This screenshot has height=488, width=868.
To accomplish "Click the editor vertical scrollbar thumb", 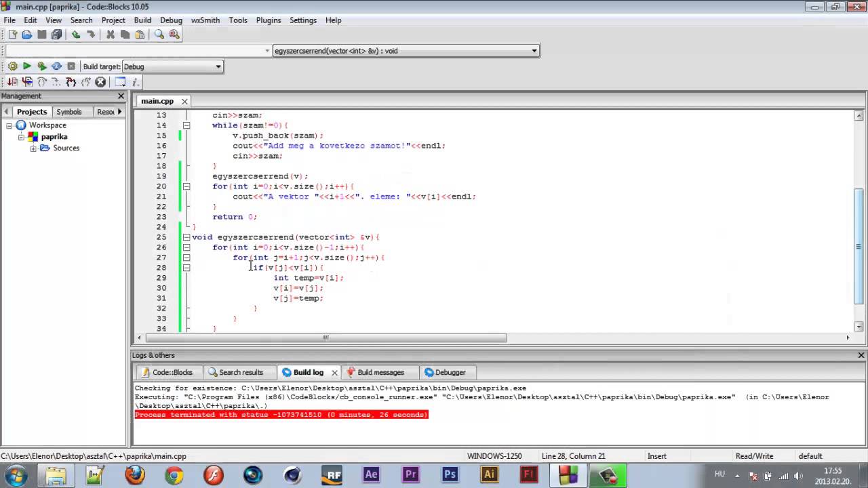I will [x=859, y=246].
